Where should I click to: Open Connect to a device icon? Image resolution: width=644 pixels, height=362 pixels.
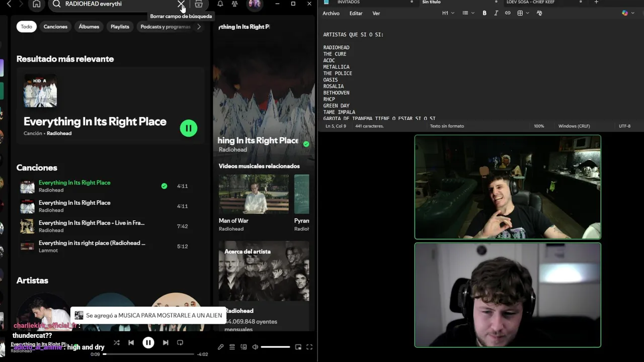coord(244,347)
